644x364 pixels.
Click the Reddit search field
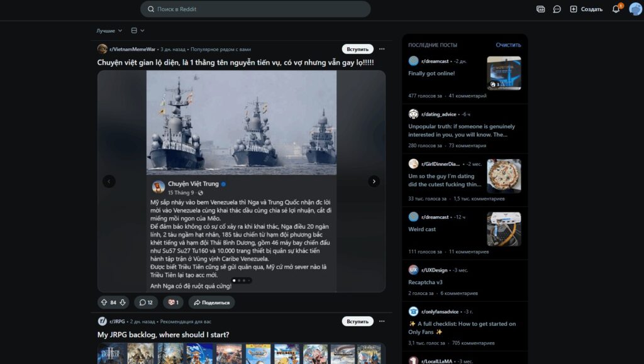pyautogui.click(x=255, y=9)
